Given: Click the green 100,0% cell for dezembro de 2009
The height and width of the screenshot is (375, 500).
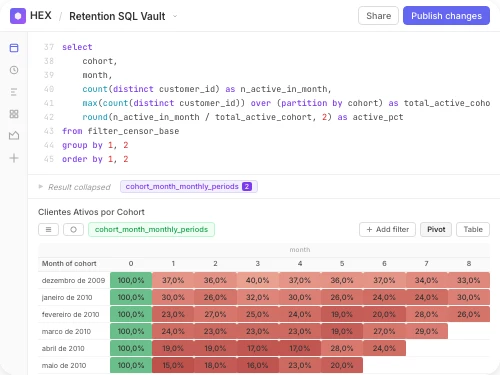Looking at the screenshot, I should tap(131, 280).
